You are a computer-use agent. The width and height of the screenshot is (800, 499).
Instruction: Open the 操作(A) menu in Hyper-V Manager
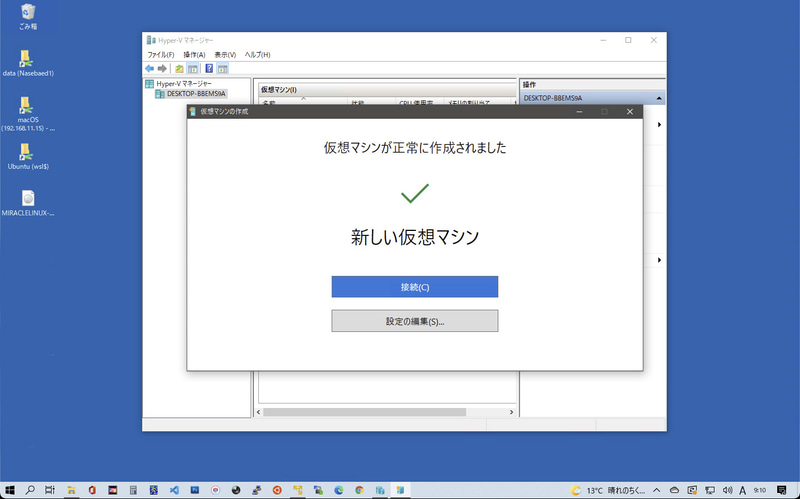[x=194, y=55]
